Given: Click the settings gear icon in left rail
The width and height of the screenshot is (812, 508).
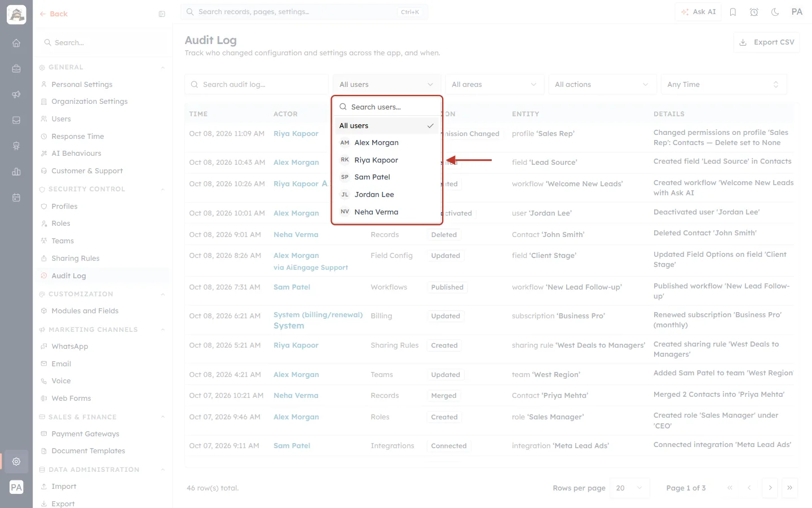Looking at the screenshot, I should [16, 461].
